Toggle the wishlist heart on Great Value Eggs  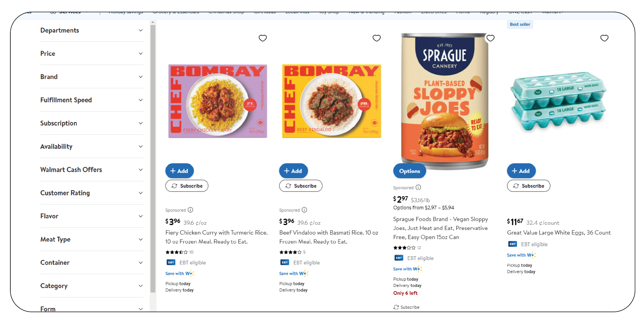coord(604,38)
